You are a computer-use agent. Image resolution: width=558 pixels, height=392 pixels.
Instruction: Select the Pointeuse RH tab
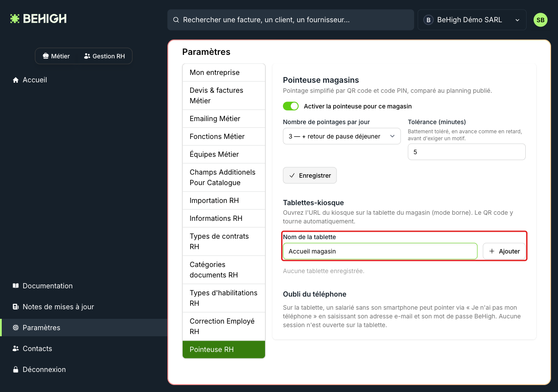tap(224, 349)
